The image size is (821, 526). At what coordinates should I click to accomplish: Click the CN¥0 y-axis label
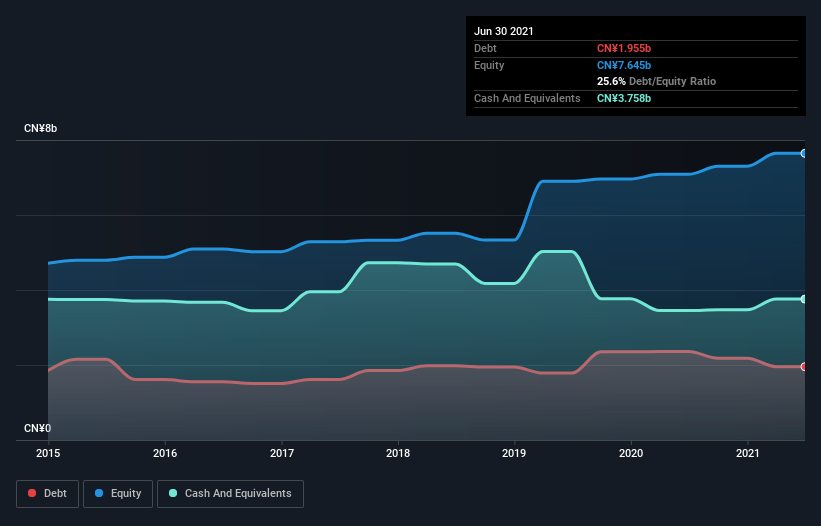pos(37,428)
